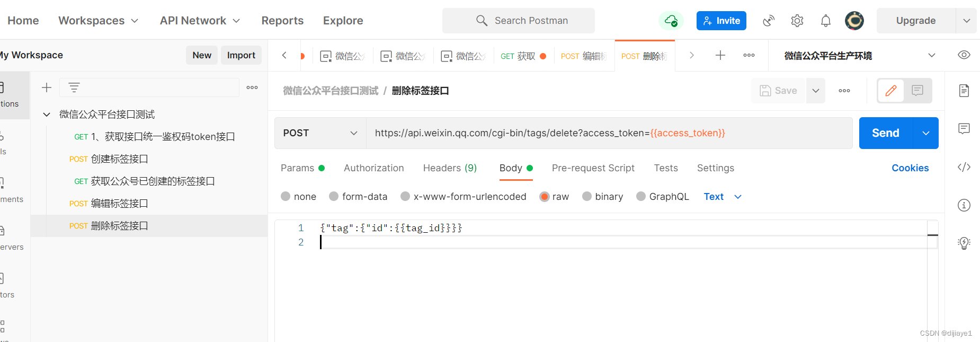Viewport: 980px width, 342px height.
Task: Open documentation icon in right sidebar
Action: click(964, 91)
